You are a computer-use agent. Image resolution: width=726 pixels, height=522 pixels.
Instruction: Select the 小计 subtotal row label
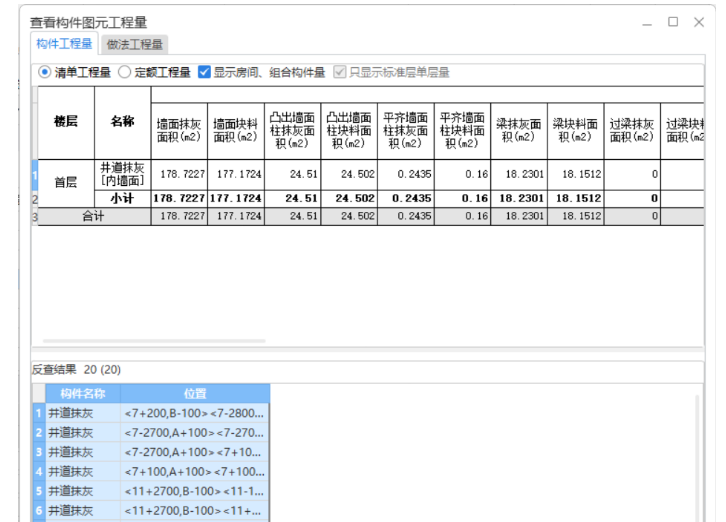(123, 199)
